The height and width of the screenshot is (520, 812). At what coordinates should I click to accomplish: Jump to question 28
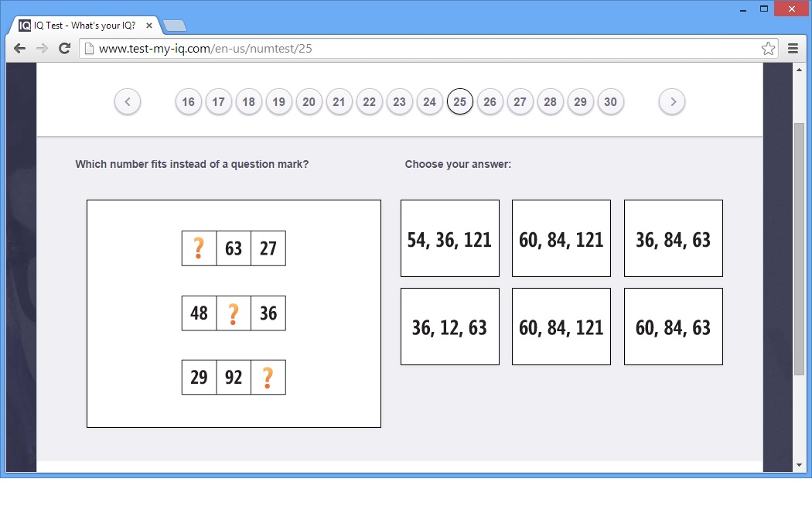point(551,101)
